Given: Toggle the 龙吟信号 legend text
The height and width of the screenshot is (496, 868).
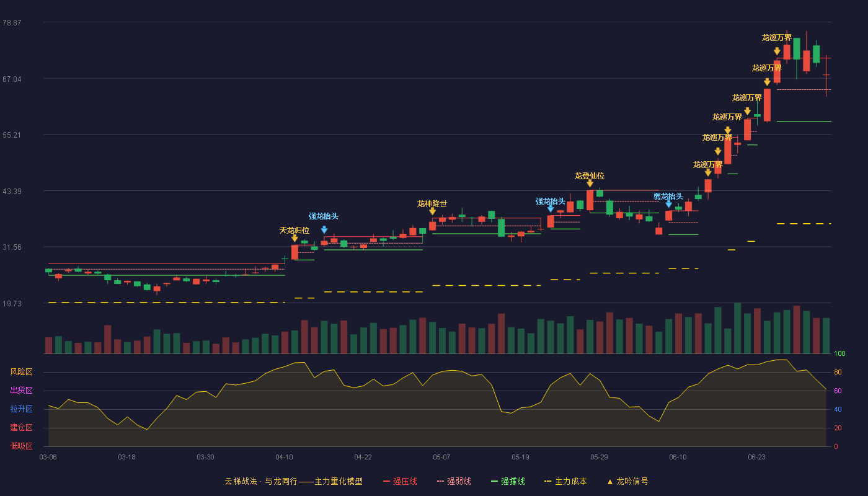Looking at the screenshot, I should [x=632, y=481].
